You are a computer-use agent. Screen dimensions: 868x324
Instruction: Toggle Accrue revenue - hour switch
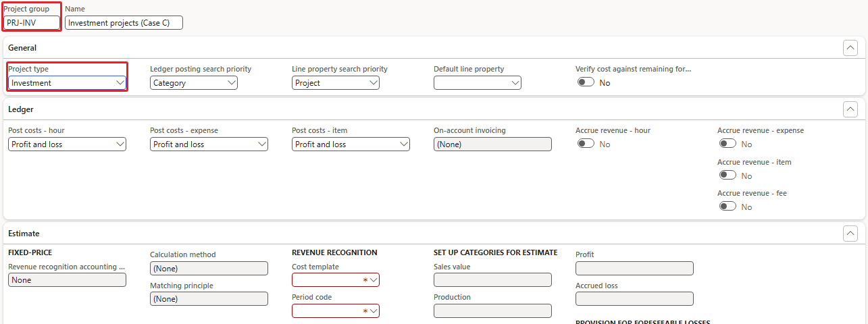click(586, 144)
